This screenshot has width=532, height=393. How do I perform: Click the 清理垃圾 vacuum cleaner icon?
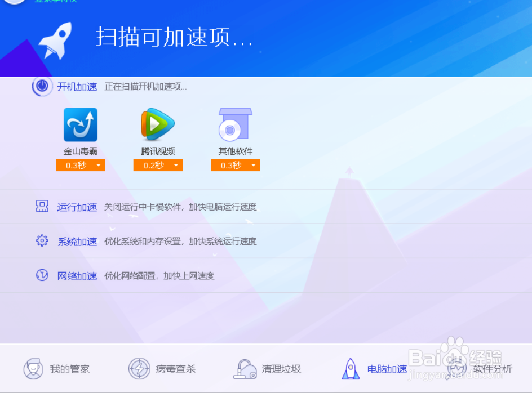pos(245,368)
